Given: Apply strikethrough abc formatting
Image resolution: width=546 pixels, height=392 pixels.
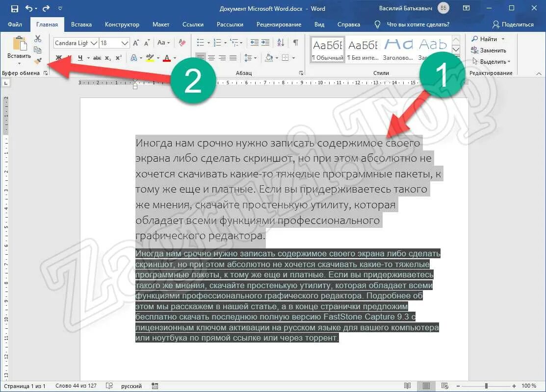Looking at the screenshot, I should tap(97, 58).
